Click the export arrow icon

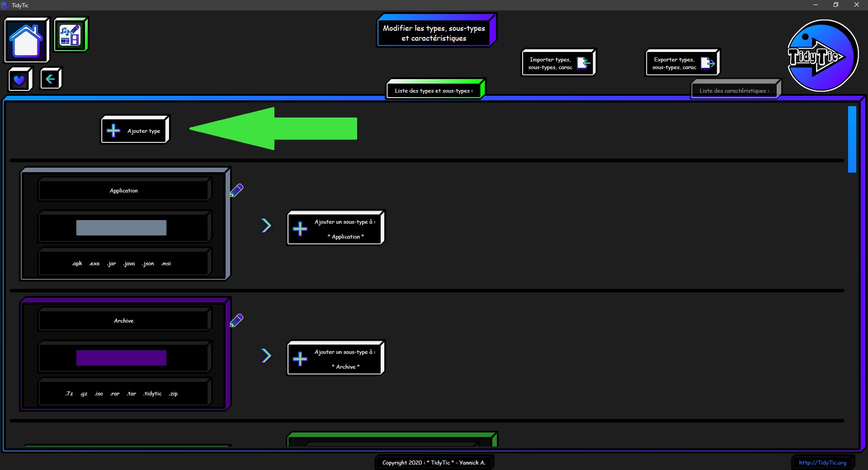pos(708,63)
